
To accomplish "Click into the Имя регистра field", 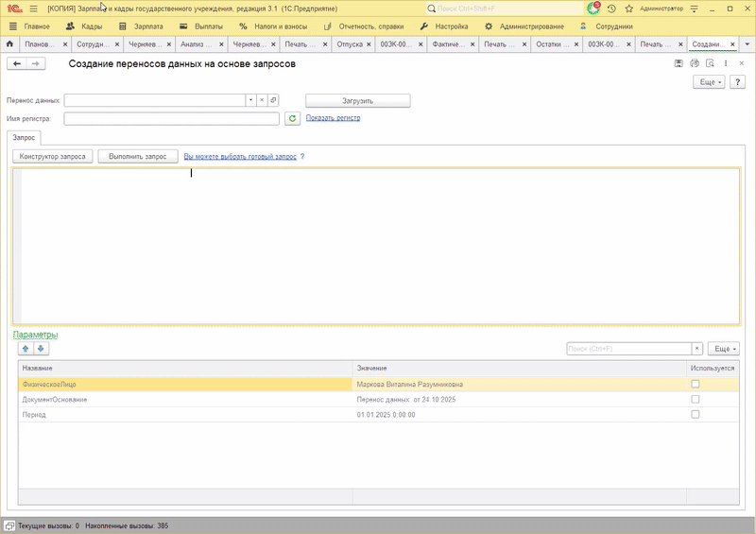I will click(x=172, y=118).
